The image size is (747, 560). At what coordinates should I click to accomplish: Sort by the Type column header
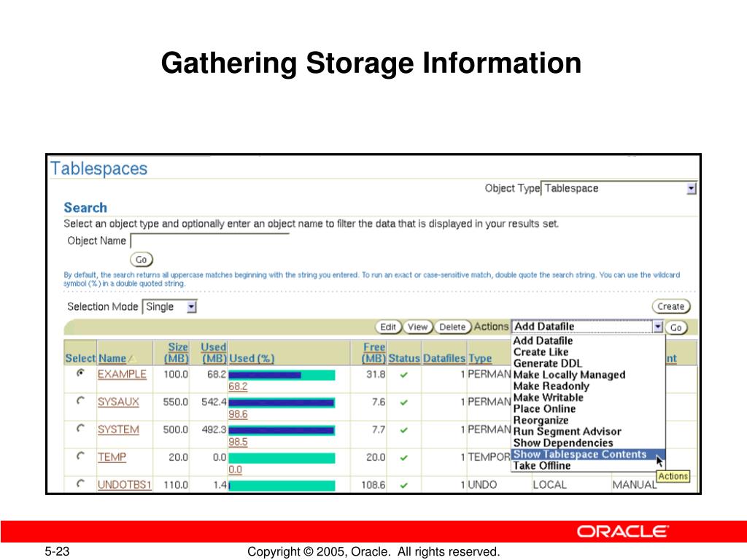pyautogui.click(x=480, y=358)
